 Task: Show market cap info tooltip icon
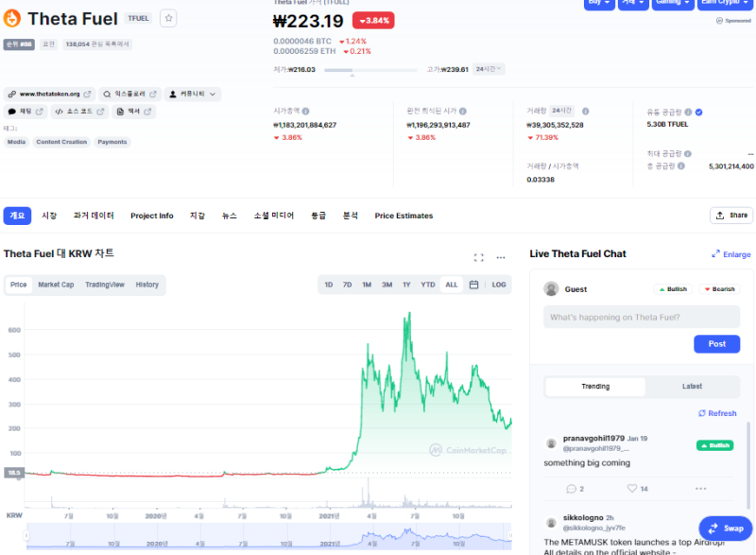[305, 111]
